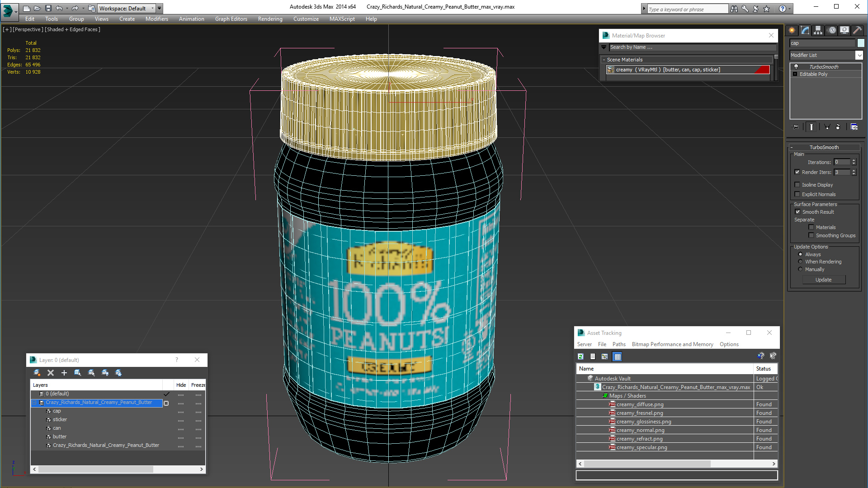
Task: Select creamy VRayMtl material entry
Action: [688, 70]
